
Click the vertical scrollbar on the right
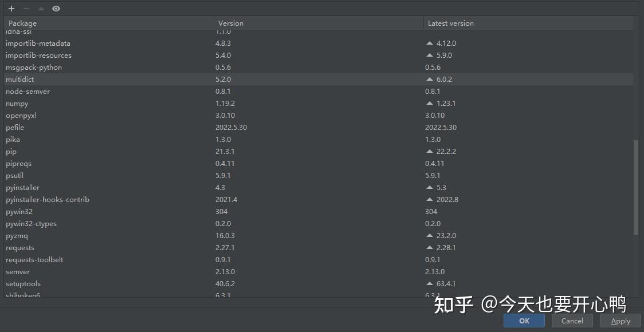(636, 183)
